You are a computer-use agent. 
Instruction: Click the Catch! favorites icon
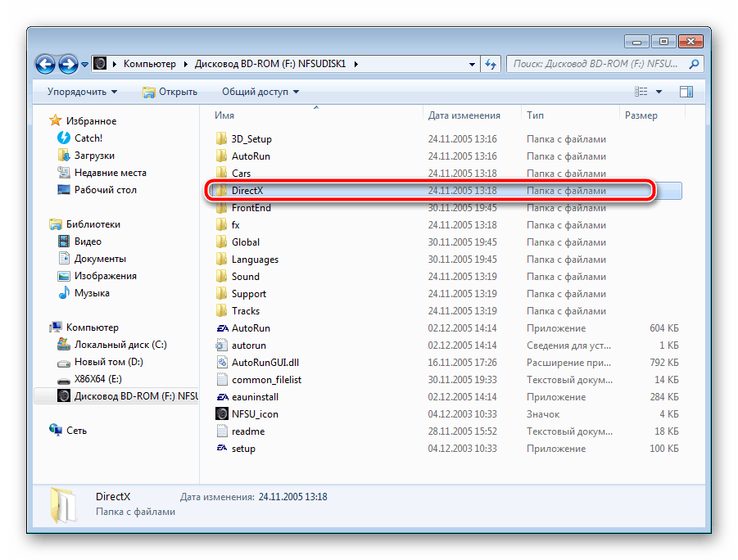pyautogui.click(x=64, y=138)
